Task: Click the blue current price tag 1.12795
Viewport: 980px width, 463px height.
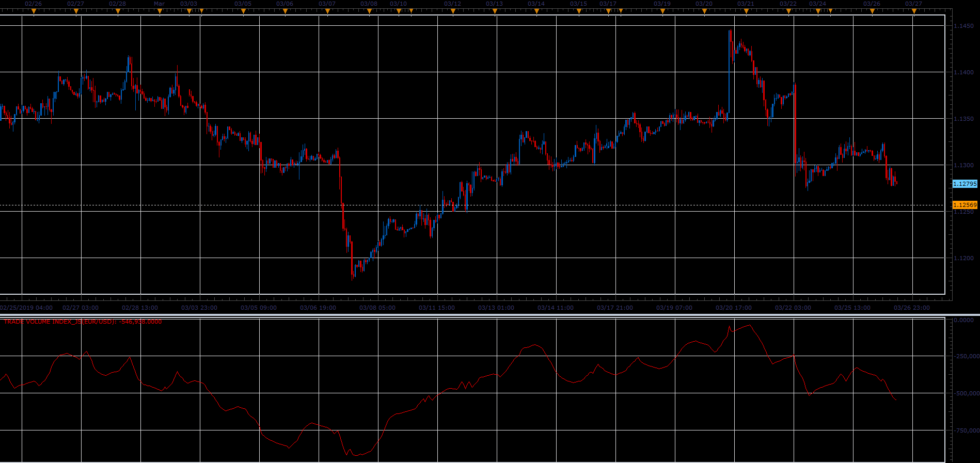Action: [965, 184]
